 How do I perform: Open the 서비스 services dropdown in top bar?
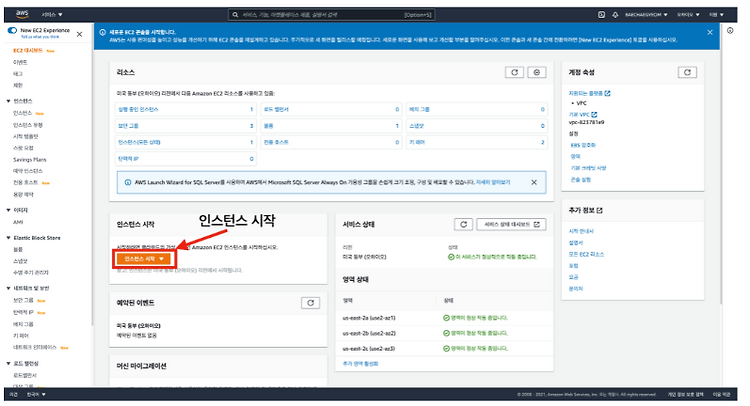pos(52,15)
